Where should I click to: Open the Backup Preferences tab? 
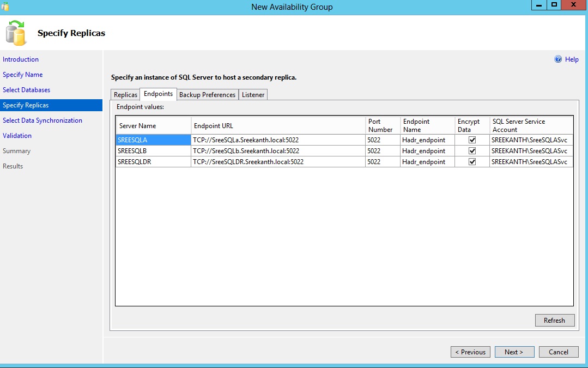click(207, 95)
